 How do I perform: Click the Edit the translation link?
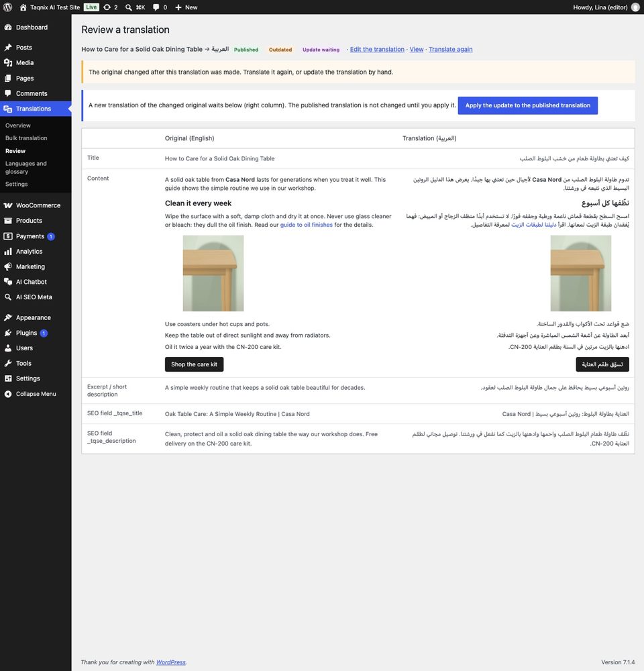pos(377,49)
